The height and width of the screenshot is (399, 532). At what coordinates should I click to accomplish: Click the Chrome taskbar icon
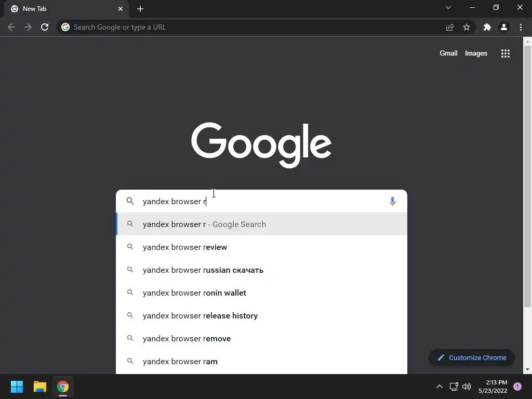point(63,387)
